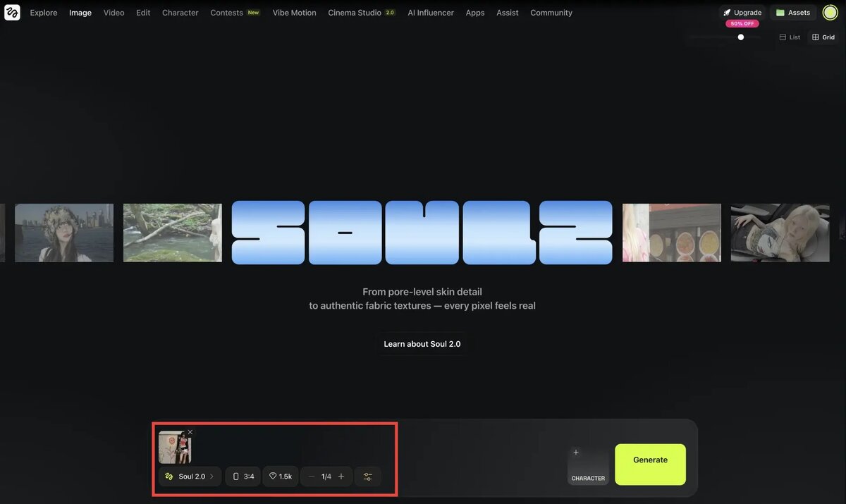
Task: Go to AI Influencer
Action: 431,13
